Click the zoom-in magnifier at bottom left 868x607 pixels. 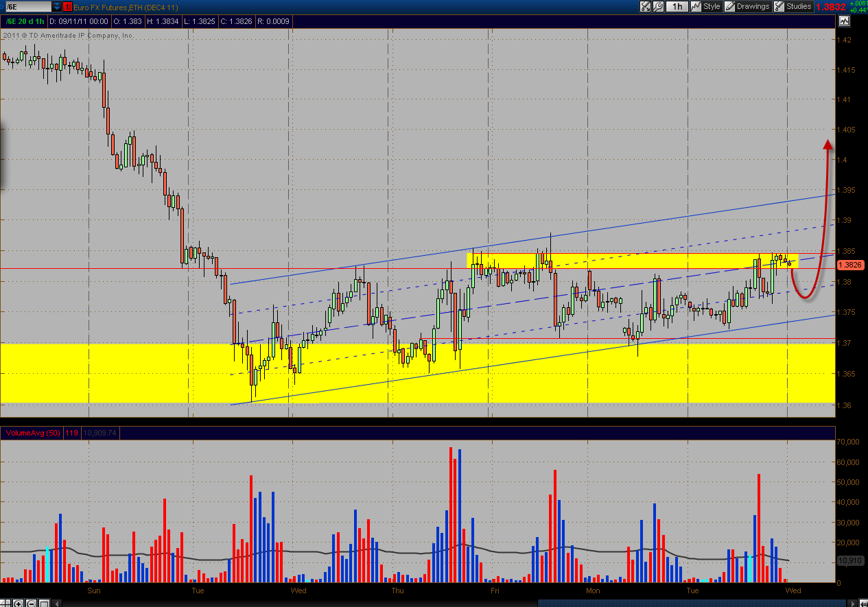(19, 604)
